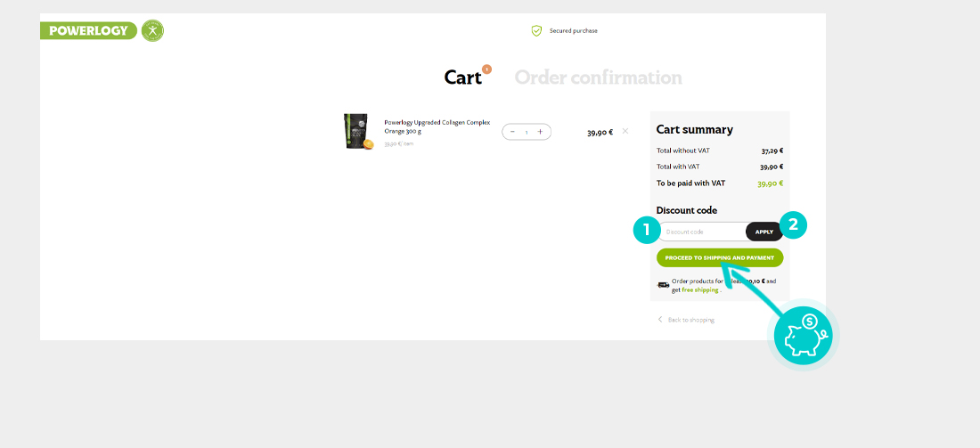Click the teal number 2 marker
The image size is (980, 448).
(794, 225)
